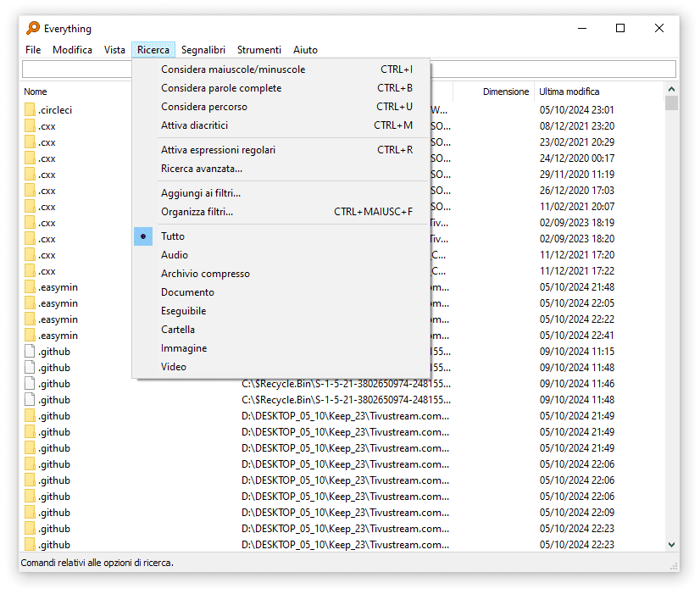Maximize the Everything window
The image size is (700, 594).
tap(620, 28)
